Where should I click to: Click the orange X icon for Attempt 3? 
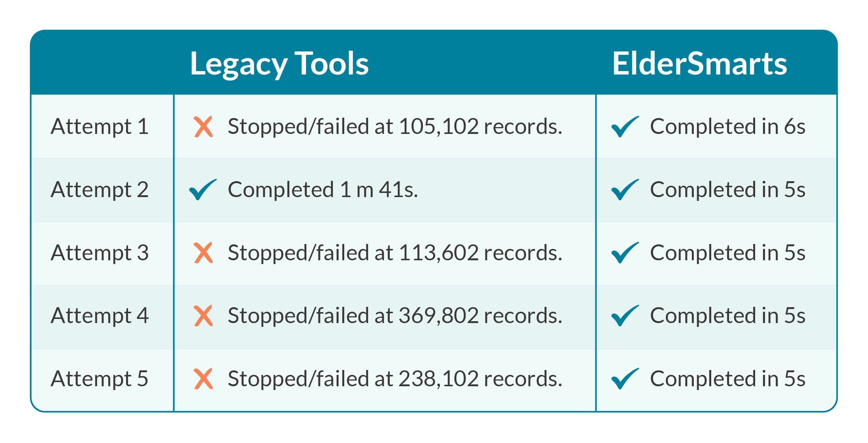click(203, 253)
